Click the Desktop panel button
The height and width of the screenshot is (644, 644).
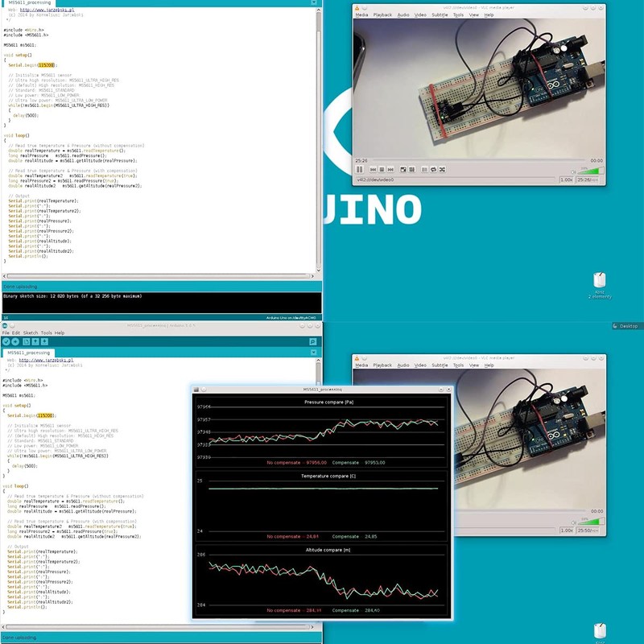[625, 326]
